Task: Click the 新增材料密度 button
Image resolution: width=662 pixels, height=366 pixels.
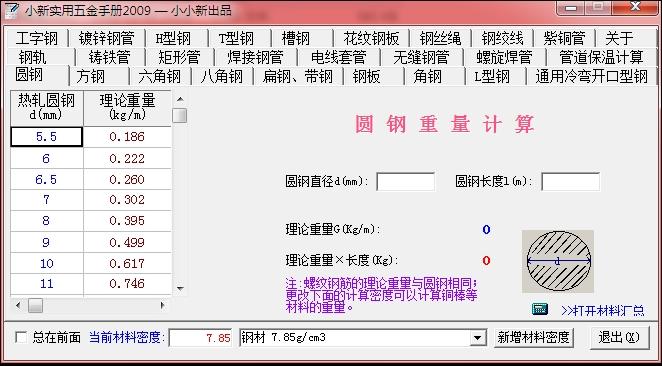Action: coord(534,337)
